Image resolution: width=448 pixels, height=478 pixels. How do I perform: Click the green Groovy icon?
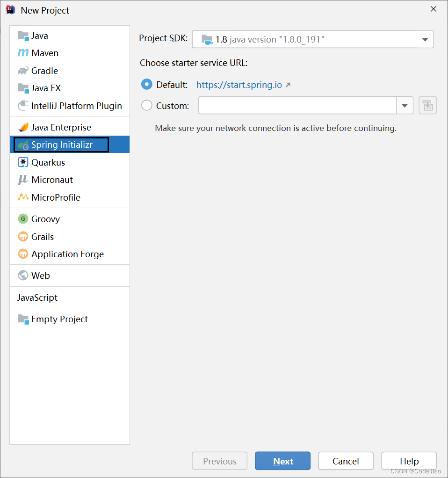click(23, 218)
